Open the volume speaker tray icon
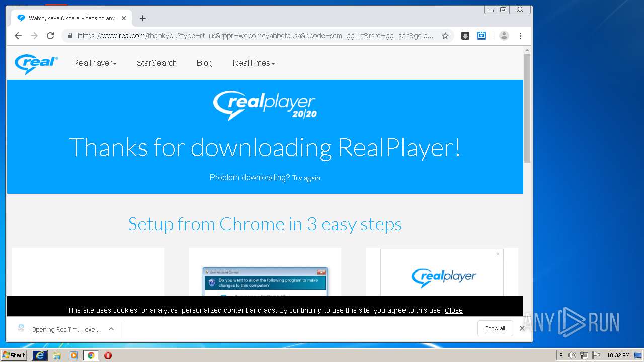The height and width of the screenshot is (362, 644). [572, 355]
